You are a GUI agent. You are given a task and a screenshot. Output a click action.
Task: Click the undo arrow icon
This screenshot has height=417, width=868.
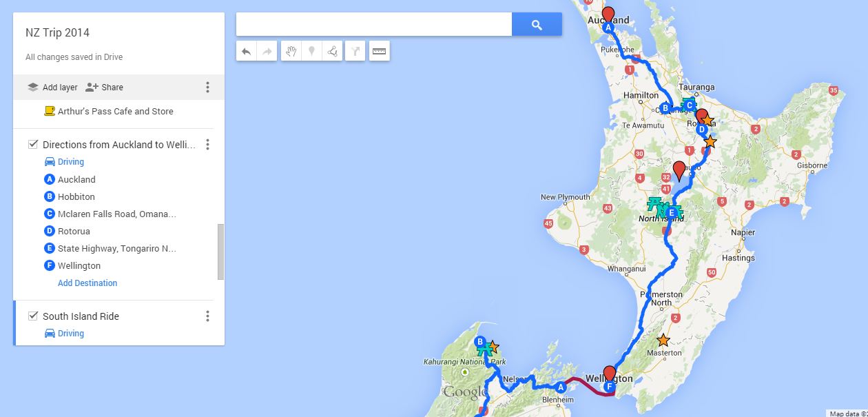pos(246,51)
